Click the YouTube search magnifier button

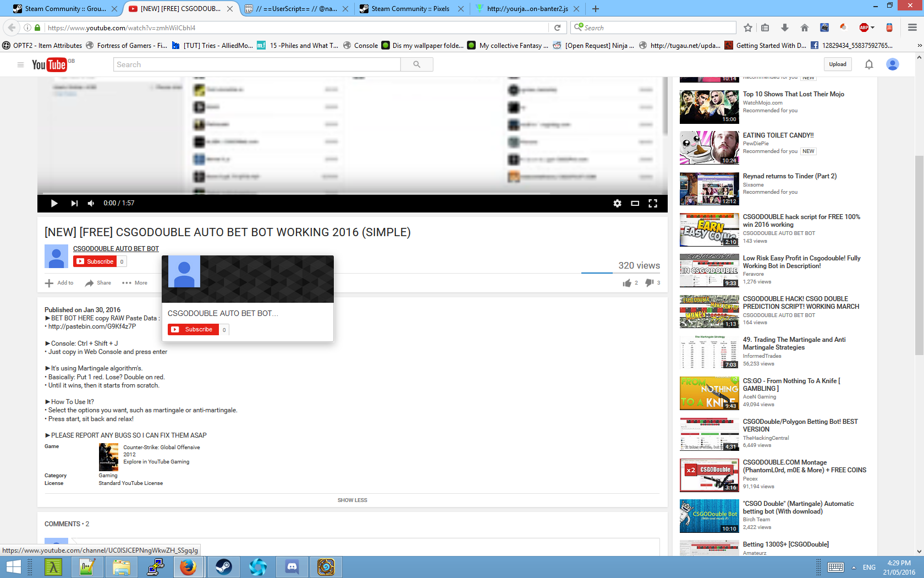point(416,64)
